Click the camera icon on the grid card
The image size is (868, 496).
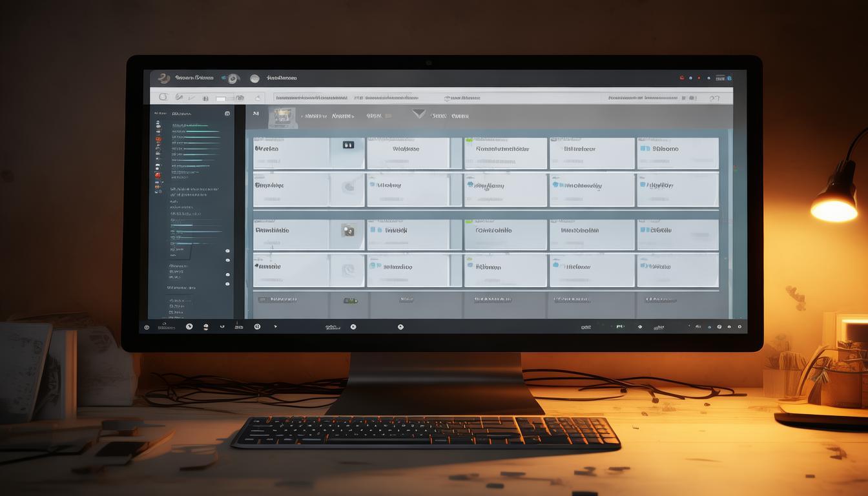(x=348, y=230)
